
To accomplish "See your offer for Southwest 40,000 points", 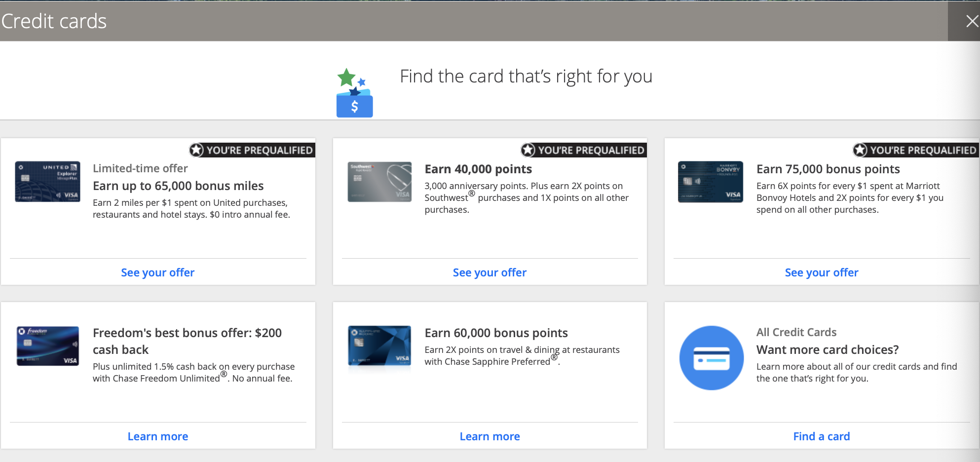I will (490, 272).
